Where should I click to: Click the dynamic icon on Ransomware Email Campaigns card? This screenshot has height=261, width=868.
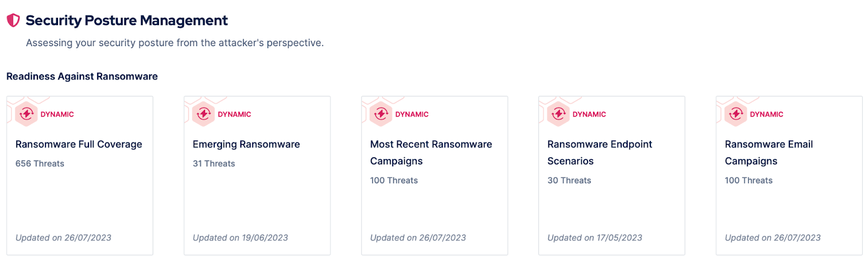[x=736, y=114]
